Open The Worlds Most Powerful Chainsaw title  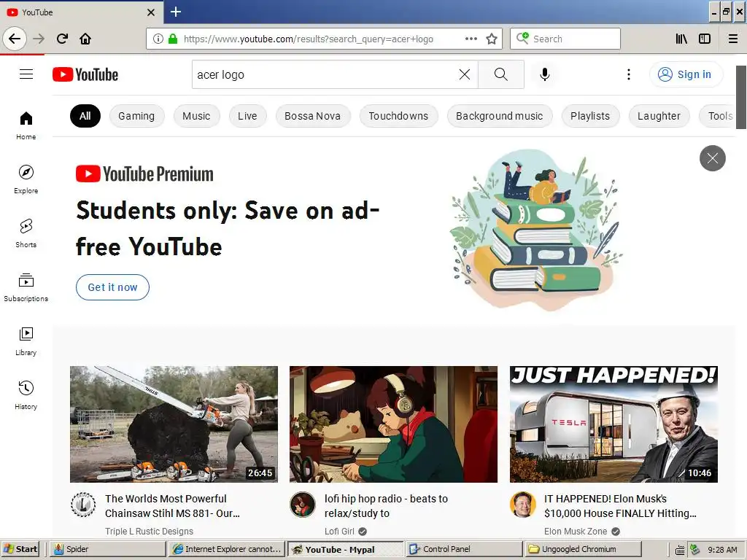coord(172,506)
